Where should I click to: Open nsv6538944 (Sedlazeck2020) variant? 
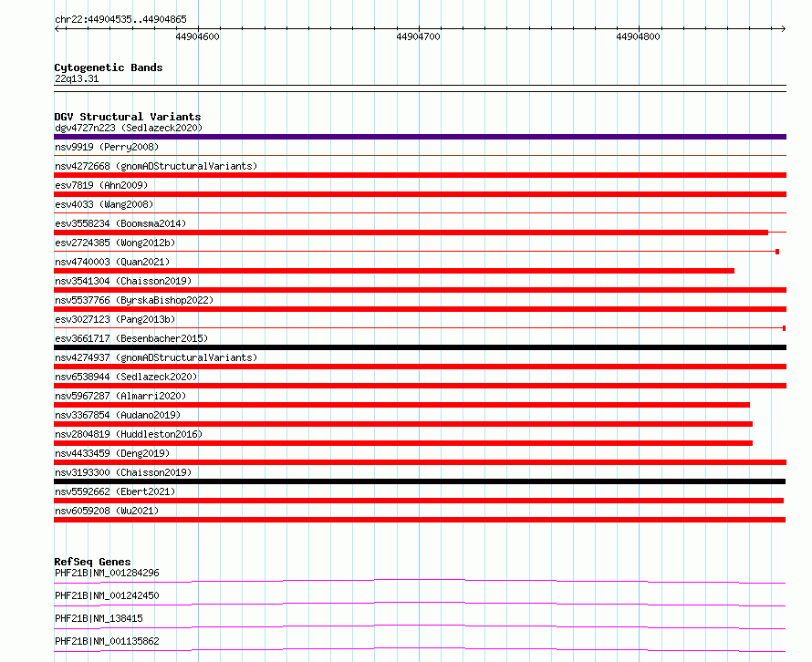pyautogui.click(x=126, y=377)
